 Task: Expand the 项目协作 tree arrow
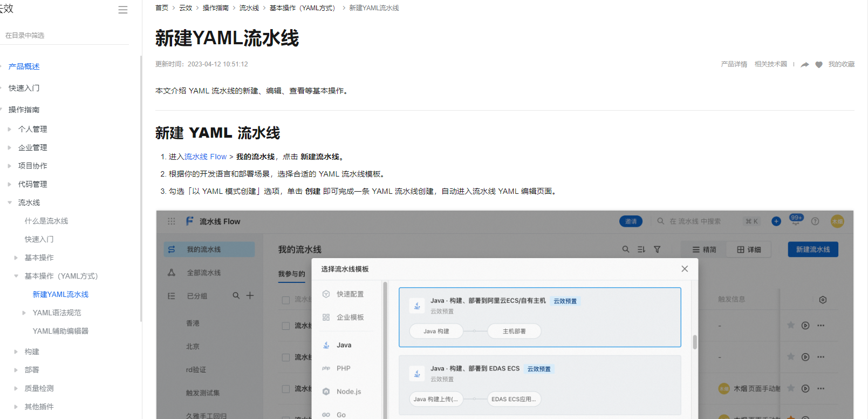point(10,166)
